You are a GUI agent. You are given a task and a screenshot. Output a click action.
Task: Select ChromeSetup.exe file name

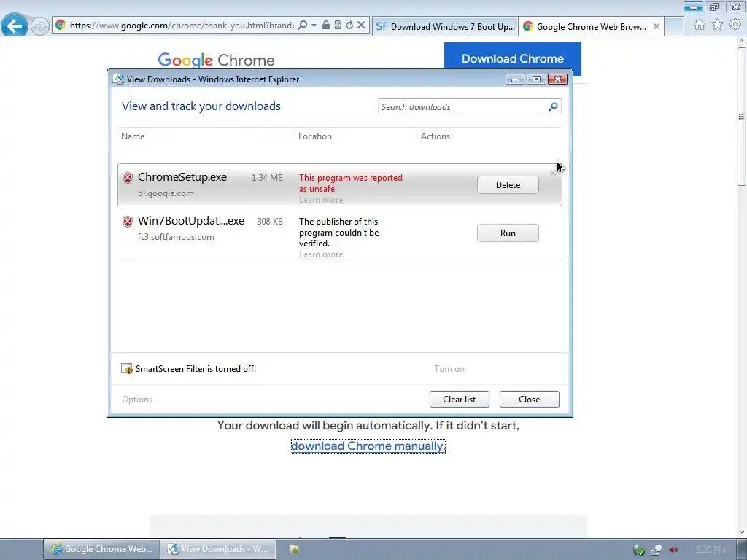click(x=182, y=177)
